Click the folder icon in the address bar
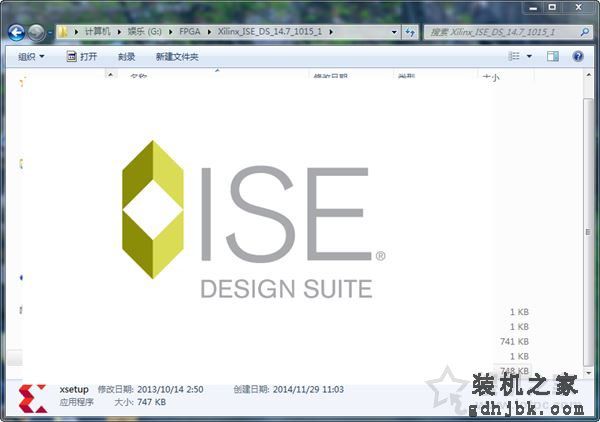This screenshot has height=422, width=600. tap(63, 32)
